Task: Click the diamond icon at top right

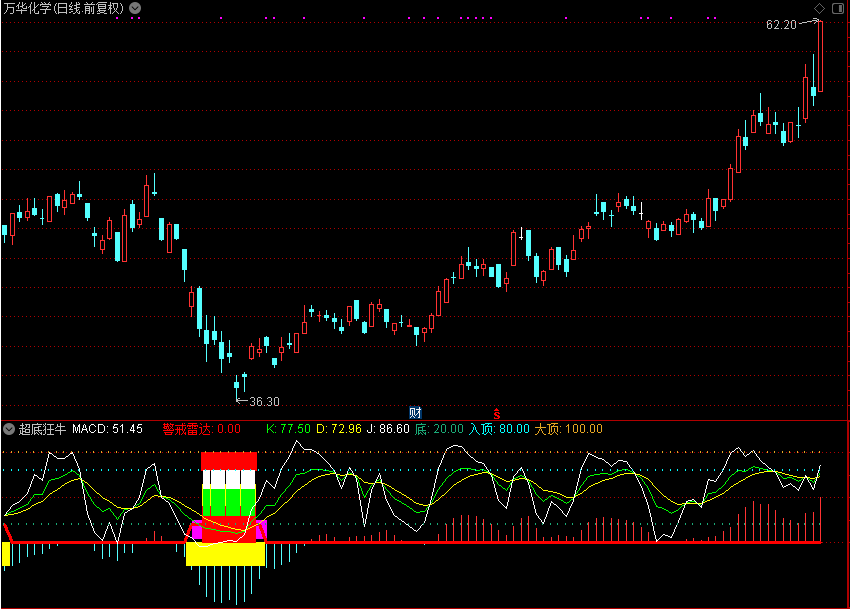Action: pyautogui.click(x=820, y=8)
